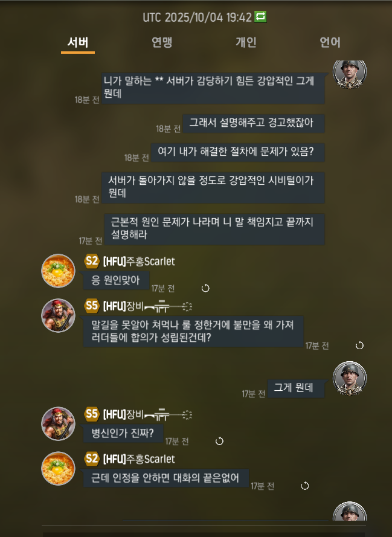Click the S2 rank badge above 응 원인맞아
Image resolution: width=392 pixels, height=537 pixels.
(x=92, y=262)
